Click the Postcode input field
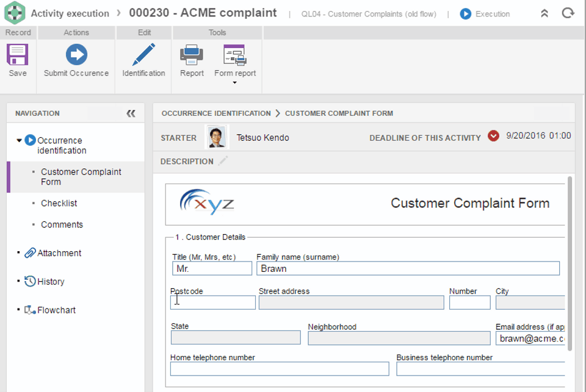The width and height of the screenshot is (586, 392). [x=213, y=302]
